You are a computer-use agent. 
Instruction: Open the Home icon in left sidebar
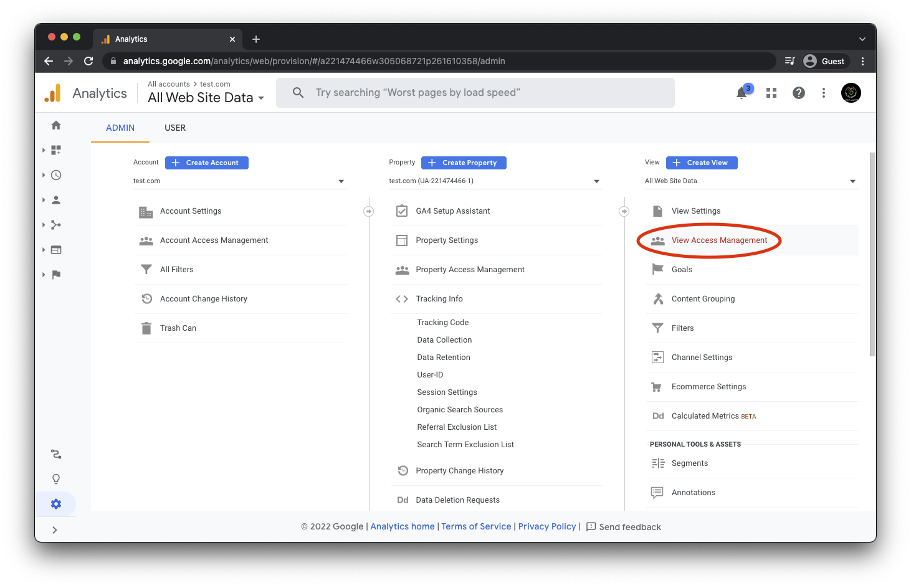[56, 125]
